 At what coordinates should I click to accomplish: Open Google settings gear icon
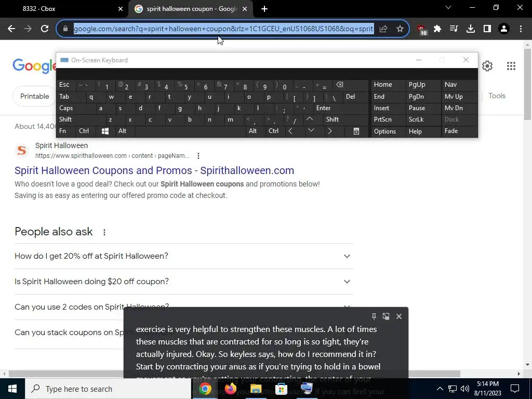click(x=487, y=66)
